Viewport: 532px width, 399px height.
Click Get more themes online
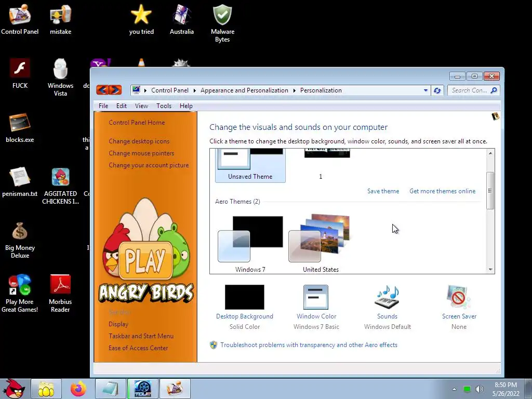443,191
